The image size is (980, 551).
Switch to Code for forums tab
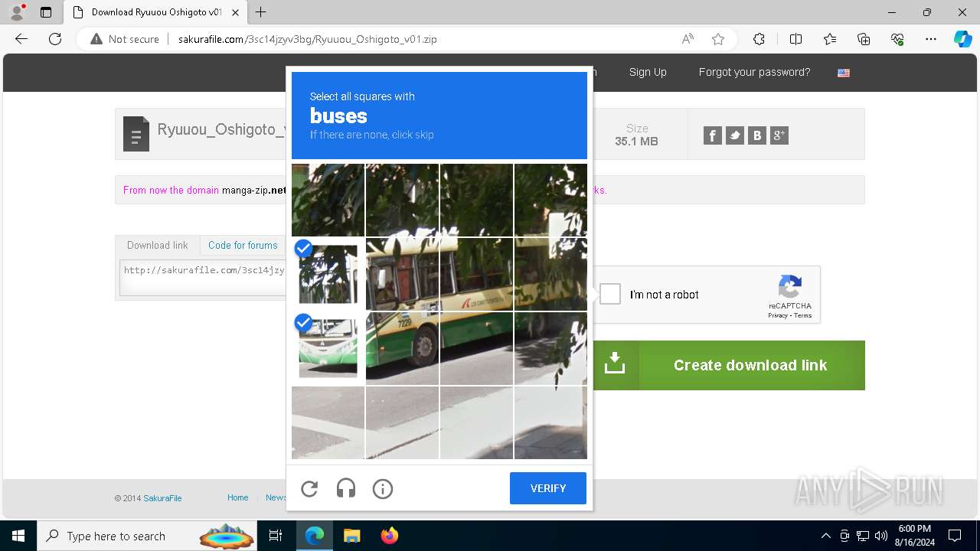243,245
